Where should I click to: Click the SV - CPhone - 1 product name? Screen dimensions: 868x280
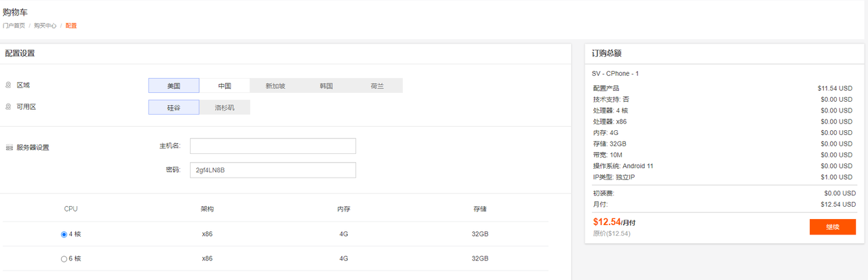coord(615,73)
